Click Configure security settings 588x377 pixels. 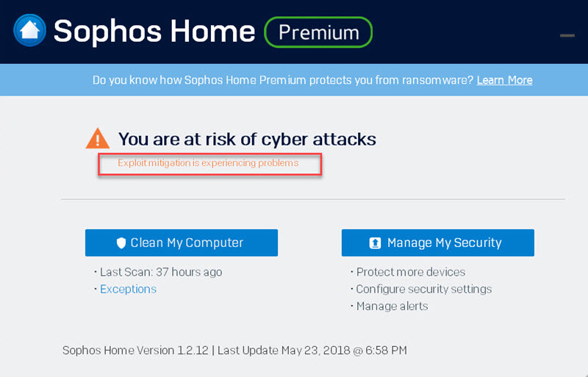point(423,289)
